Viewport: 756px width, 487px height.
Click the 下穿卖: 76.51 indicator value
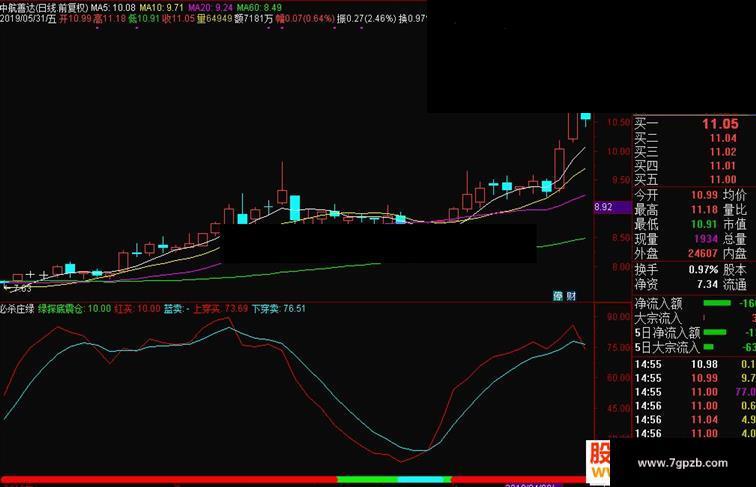pyautogui.click(x=279, y=309)
